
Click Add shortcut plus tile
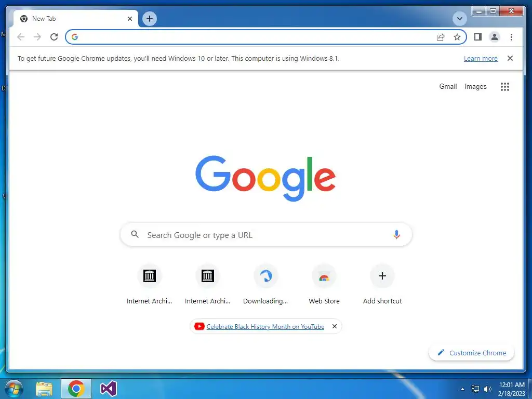(382, 284)
